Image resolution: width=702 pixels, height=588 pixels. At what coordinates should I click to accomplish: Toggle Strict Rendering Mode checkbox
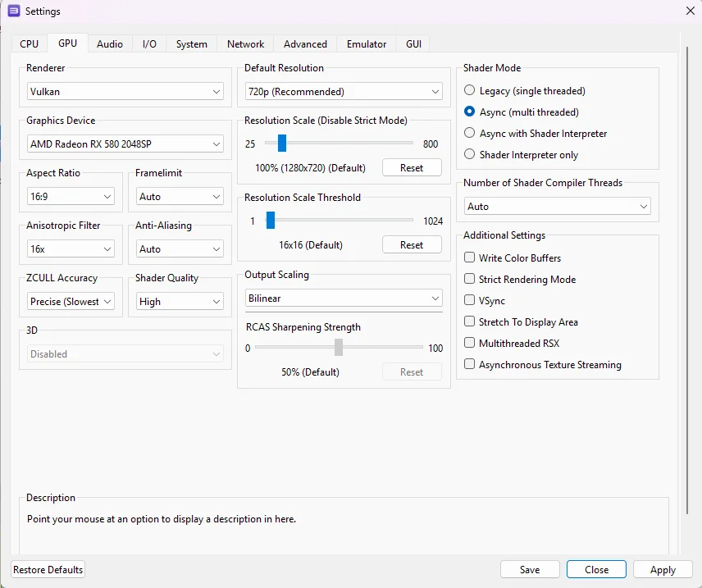pyautogui.click(x=520, y=279)
